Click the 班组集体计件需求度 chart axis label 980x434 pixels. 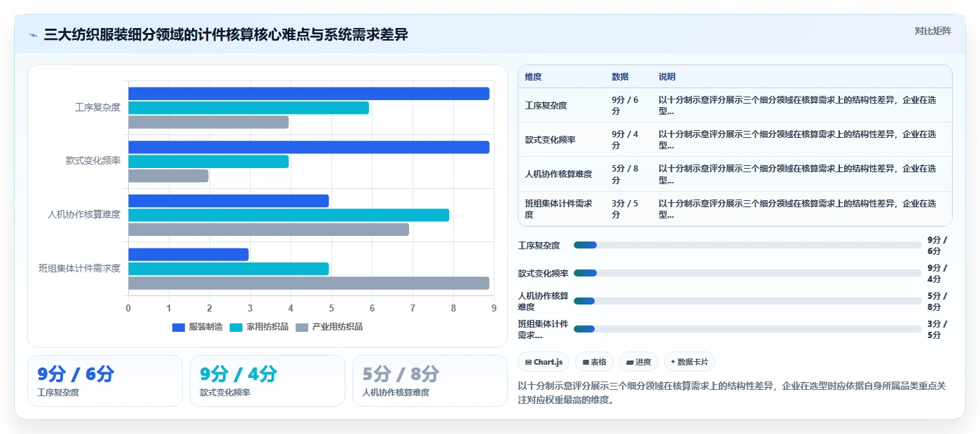80,268
